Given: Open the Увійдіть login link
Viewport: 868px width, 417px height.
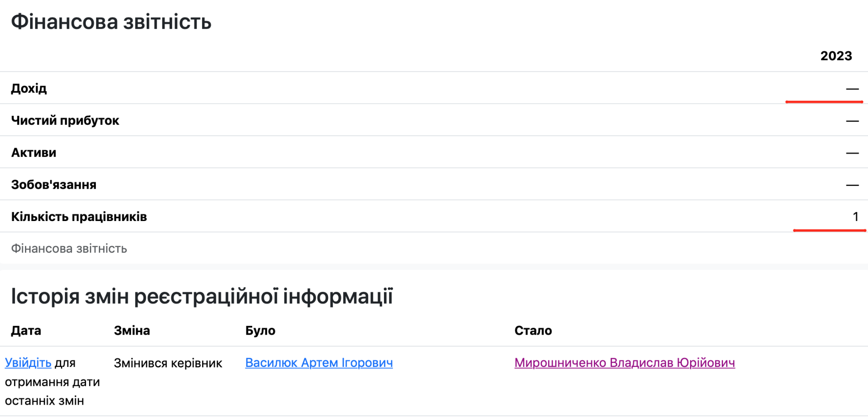Looking at the screenshot, I should click(x=28, y=363).
